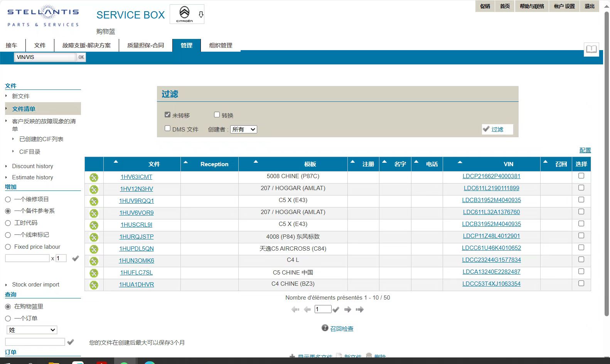Open the Citroën brand selector dropdown

coord(187,14)
